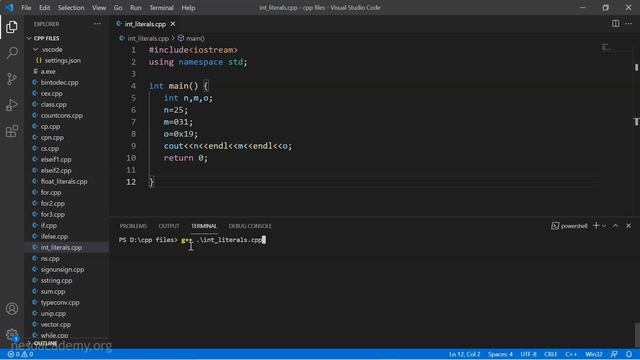Open editor More Actions ellipsis
The height and width of the screenshot is (360, 640).
pos(628,24)
